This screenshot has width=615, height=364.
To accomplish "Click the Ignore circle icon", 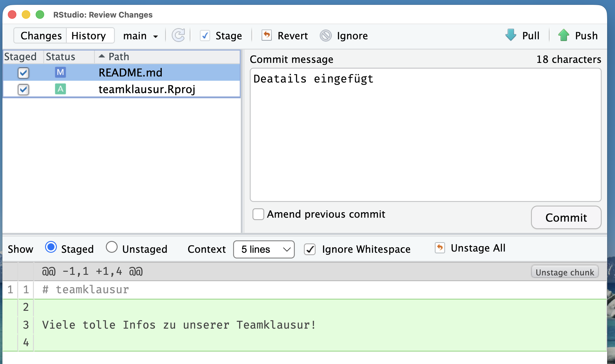I will 326,36.
